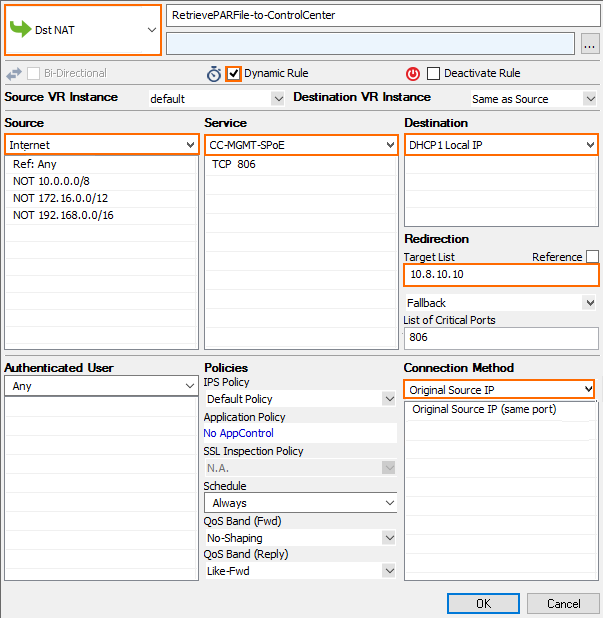Open the ellipsis browse button
The height and width of the screenshot is (618, 603).
pyautogui.click(x=590, y=43)
